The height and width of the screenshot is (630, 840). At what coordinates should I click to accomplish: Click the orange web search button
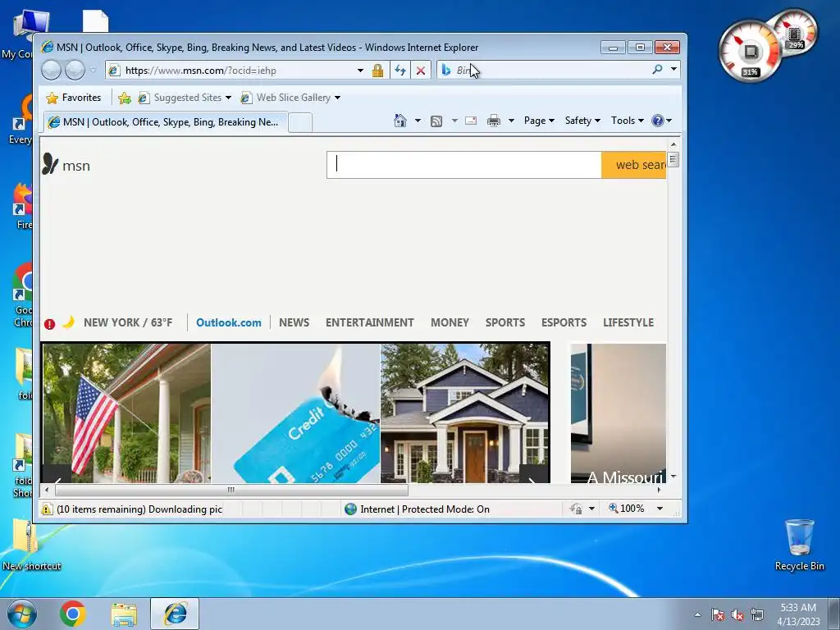point(634,164)
